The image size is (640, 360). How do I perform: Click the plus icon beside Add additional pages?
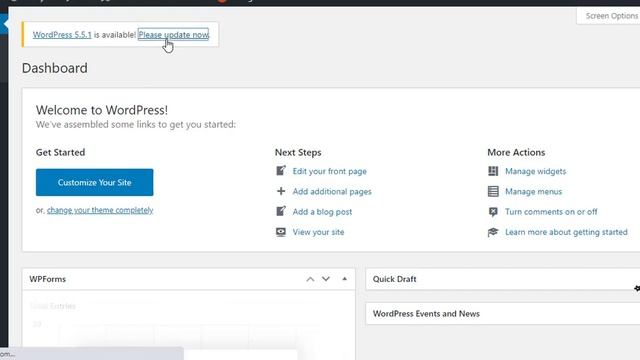pos(281,191)
